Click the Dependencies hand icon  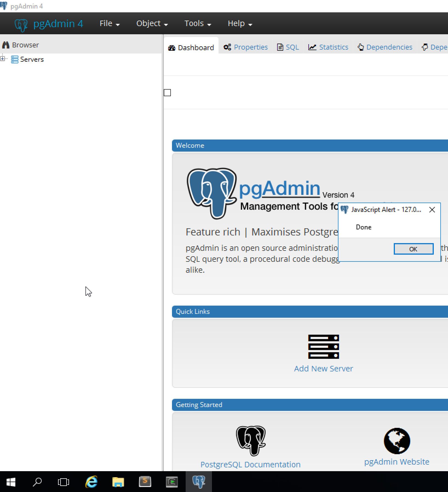click(361, 47)
